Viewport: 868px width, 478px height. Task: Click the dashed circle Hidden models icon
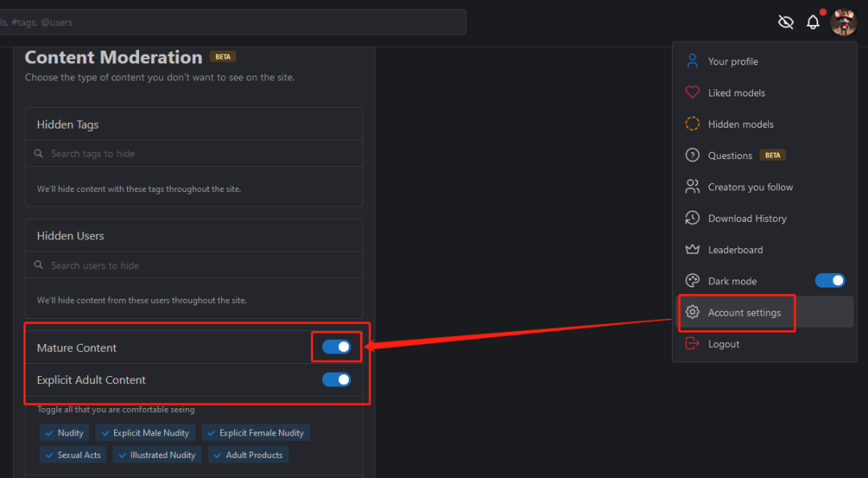tap(692, 124)
